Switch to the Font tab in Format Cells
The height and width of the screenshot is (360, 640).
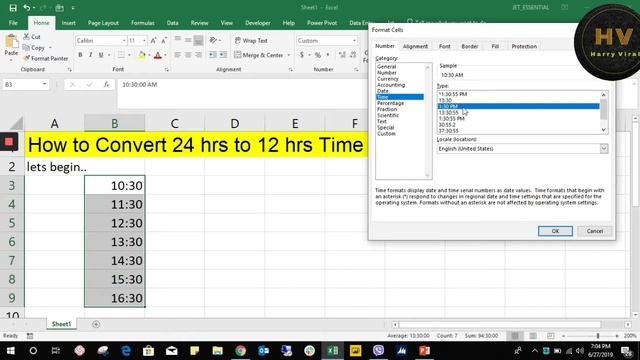[444, 47]
